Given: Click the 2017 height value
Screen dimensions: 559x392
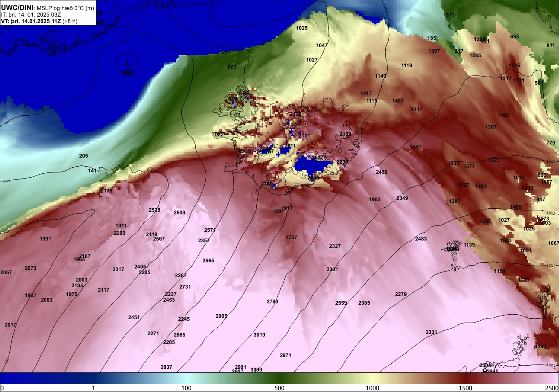Looking at the screenshot, I should tap(10, 325).
